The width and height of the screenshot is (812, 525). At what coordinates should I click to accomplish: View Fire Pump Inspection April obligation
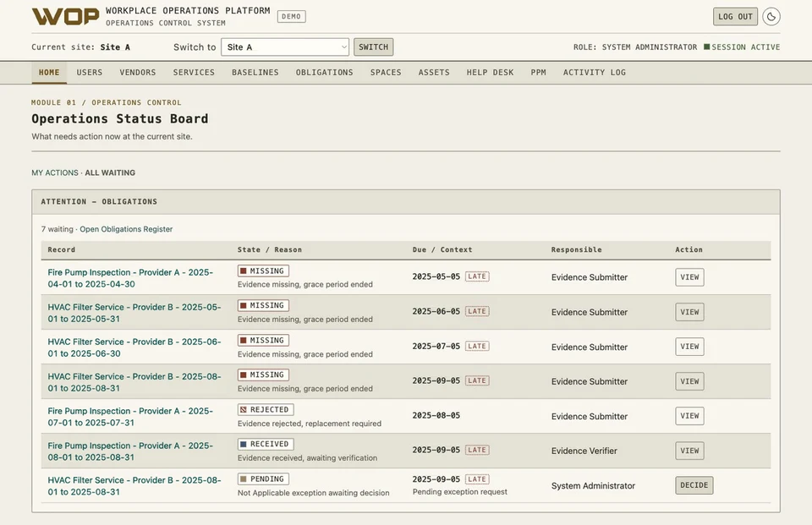pos(689,277)
